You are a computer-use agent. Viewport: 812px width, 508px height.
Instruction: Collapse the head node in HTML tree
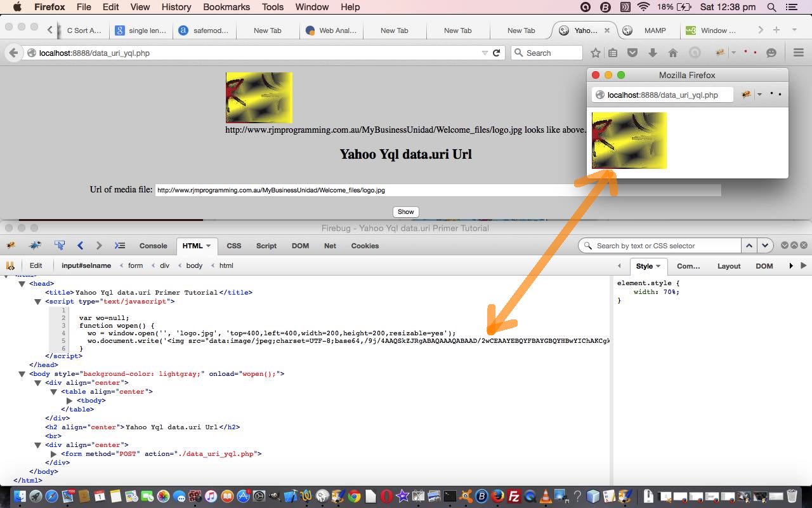pos(22,284)
